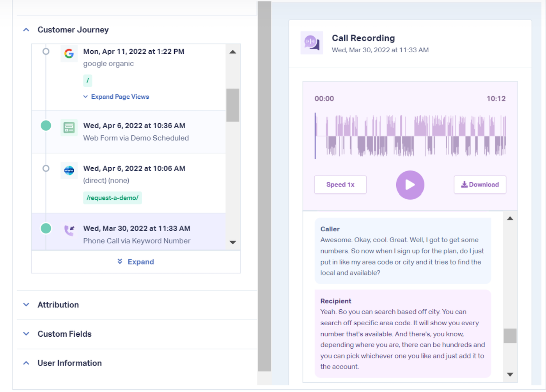This screenshot has width=546, height=392.
Task: Click the Call Recording title
Action: 363,38
